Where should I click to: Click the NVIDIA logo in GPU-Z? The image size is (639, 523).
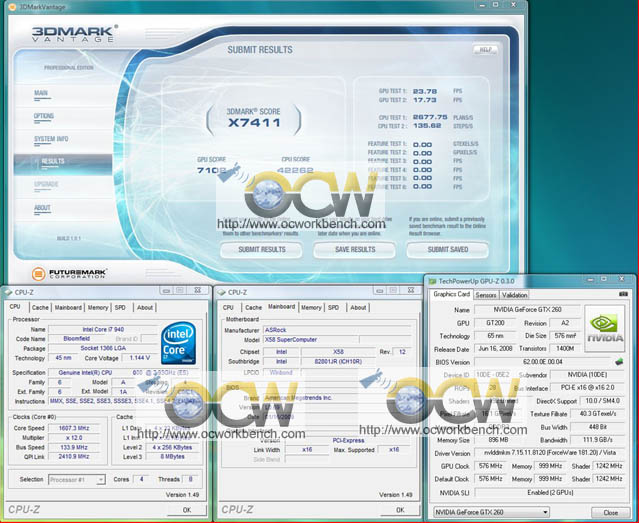coord(605,329)
